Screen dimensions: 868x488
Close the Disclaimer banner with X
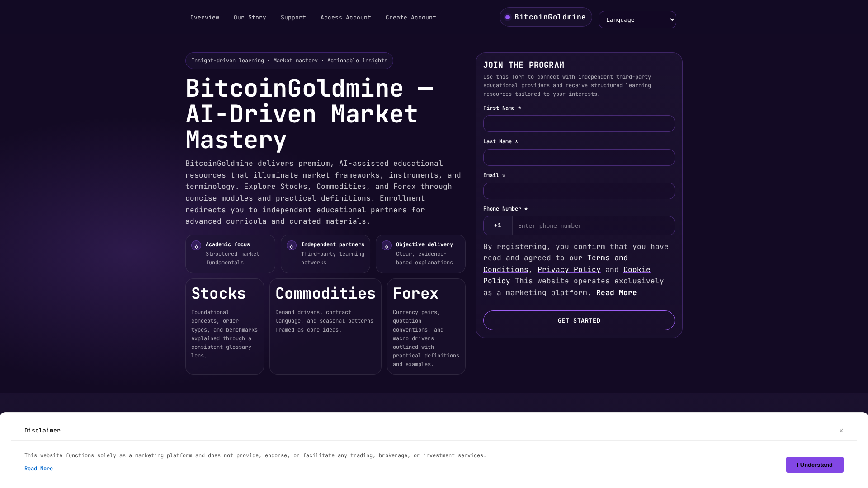coord(841,431)
